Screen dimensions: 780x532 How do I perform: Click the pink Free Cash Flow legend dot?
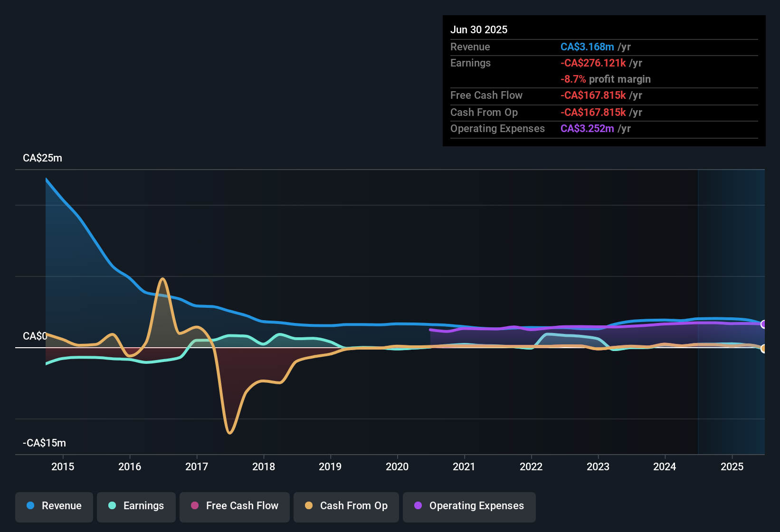(x=195, y=505)
